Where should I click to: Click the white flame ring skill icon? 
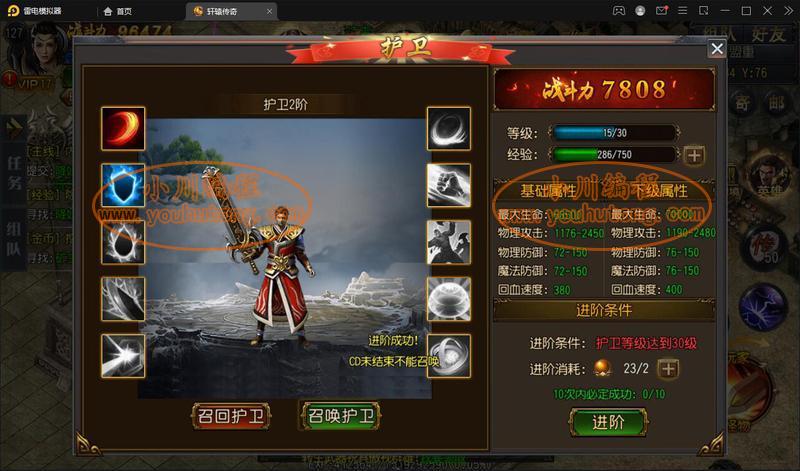123,242
